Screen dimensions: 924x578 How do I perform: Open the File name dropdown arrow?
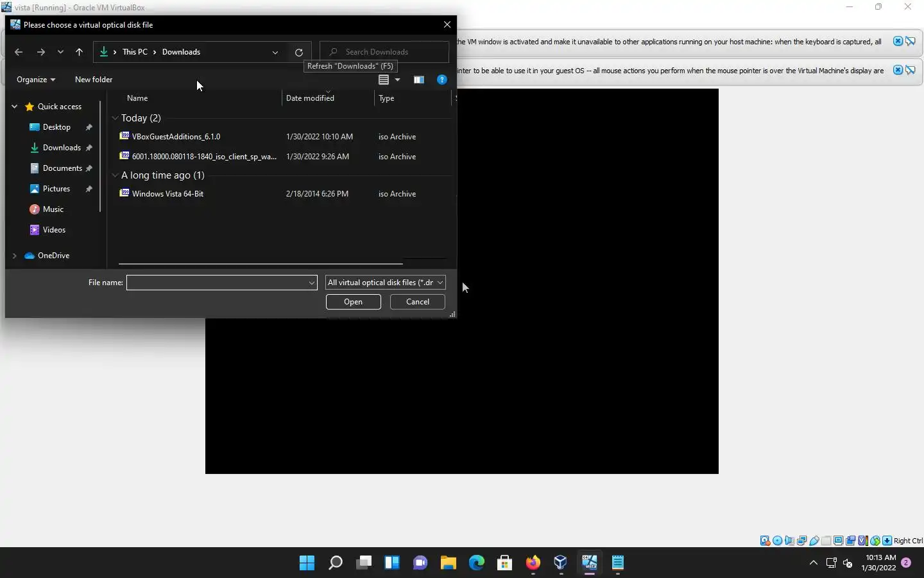[x=312, y=283]
